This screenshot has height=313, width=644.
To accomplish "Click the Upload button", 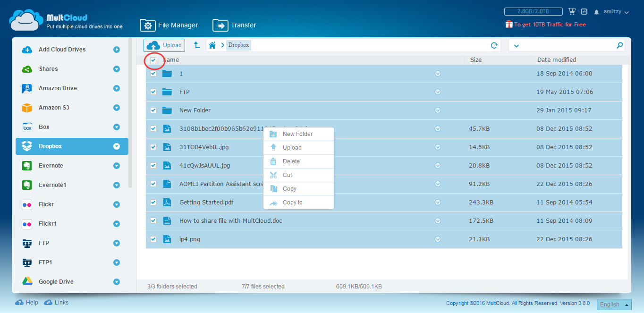I will (164, 45).
